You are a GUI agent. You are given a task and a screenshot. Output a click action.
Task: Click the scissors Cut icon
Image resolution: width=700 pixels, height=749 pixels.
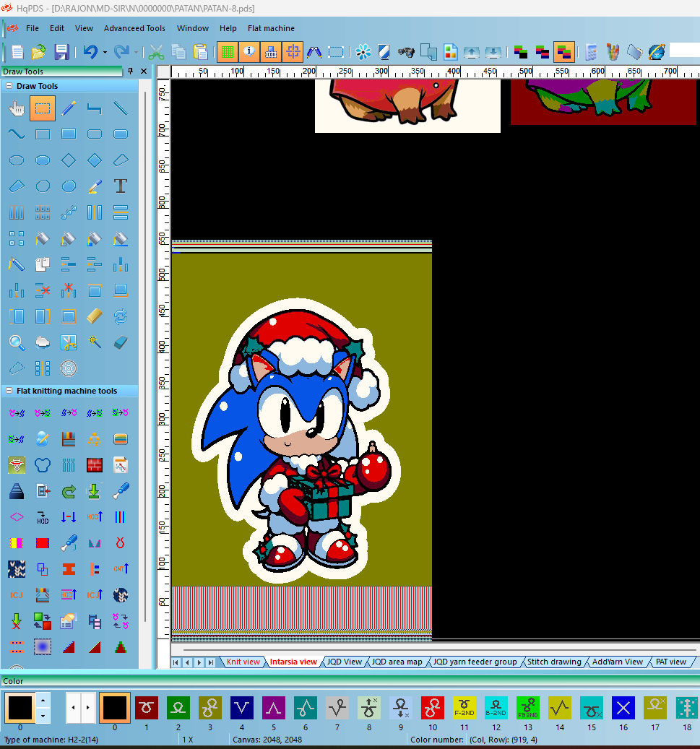click(156, 52)
